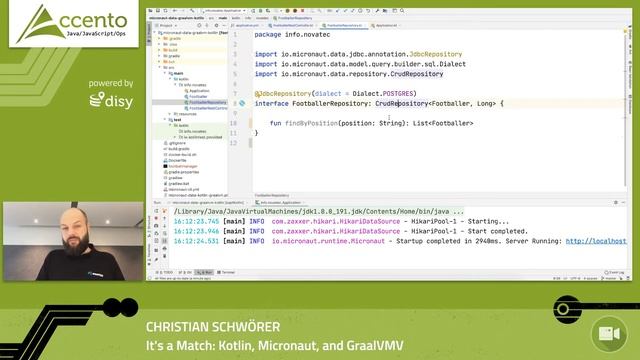Click the clear-all trash icon in Run console
The image size is (640, 360).
coord(164,256)
